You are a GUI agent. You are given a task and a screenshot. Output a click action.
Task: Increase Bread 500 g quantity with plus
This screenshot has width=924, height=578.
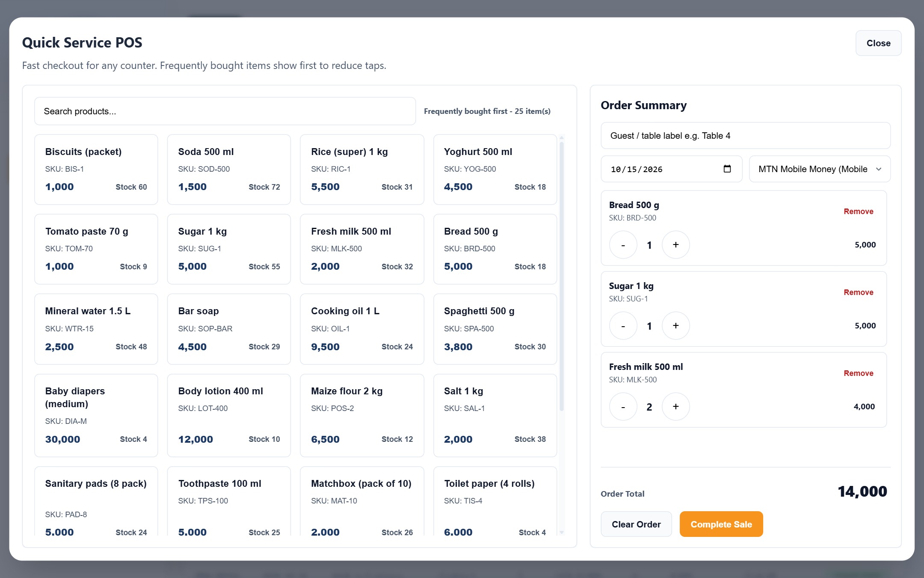(675, 245)
